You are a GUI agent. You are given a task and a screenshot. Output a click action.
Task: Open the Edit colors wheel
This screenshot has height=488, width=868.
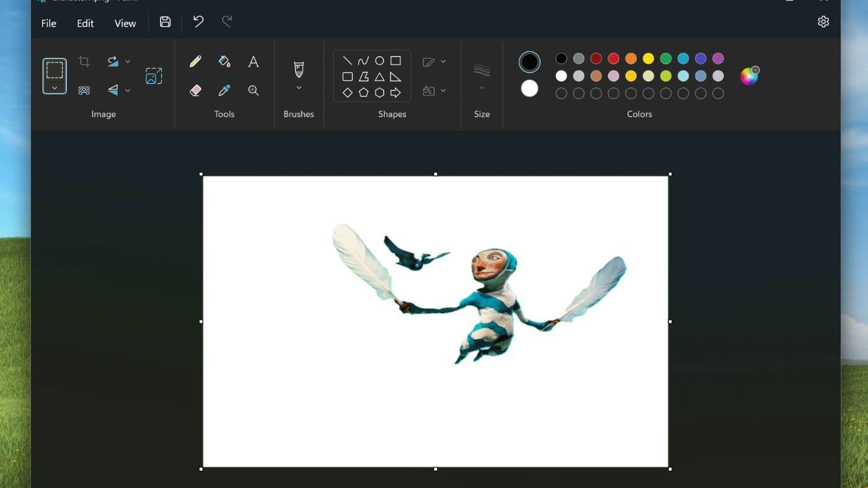pos(749,76)
